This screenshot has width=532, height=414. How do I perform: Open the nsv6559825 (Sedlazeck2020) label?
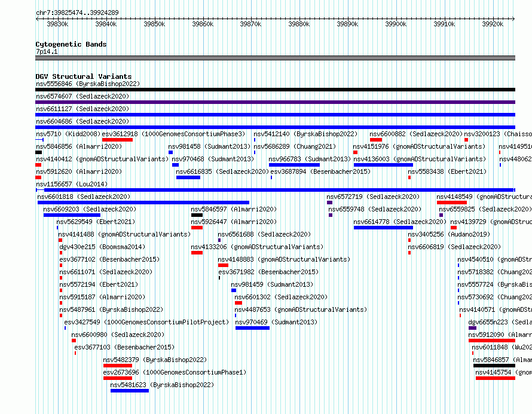[485, 209]
